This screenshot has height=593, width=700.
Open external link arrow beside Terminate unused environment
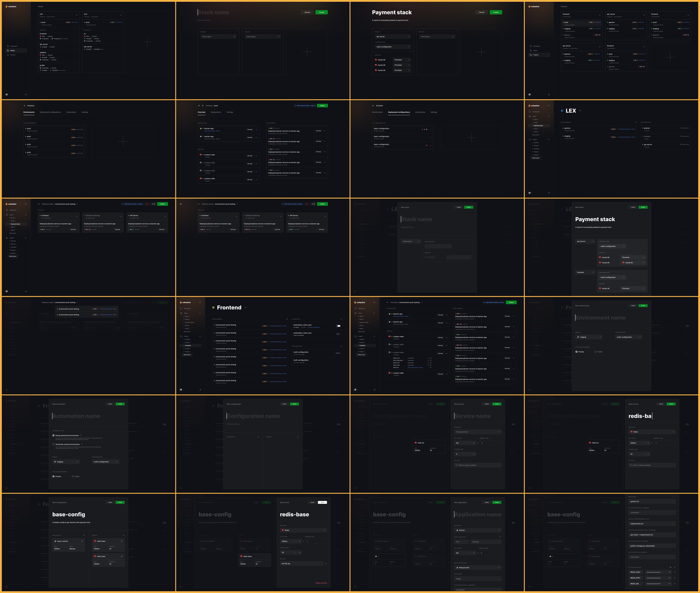[x=82, y=444]
